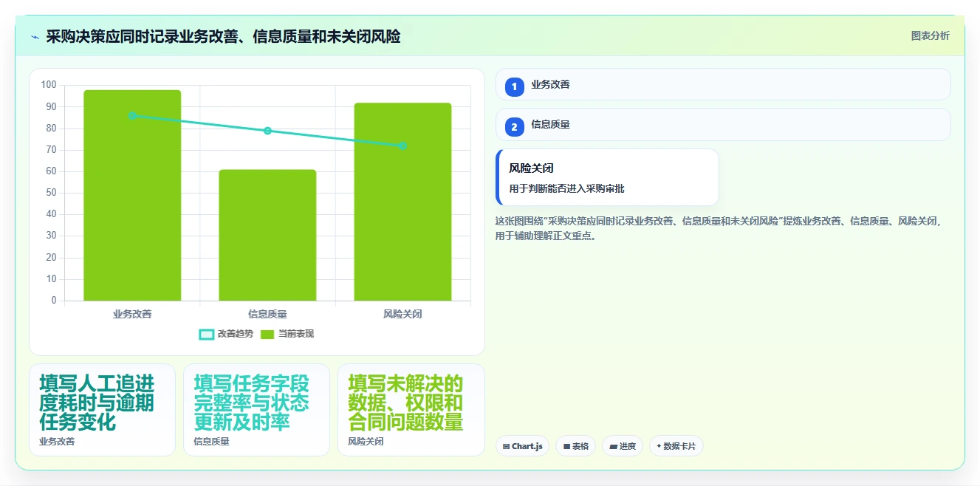Click the 表格 tag
The image size is (980, 486).
pyautogui.click(x=575, y=446)
